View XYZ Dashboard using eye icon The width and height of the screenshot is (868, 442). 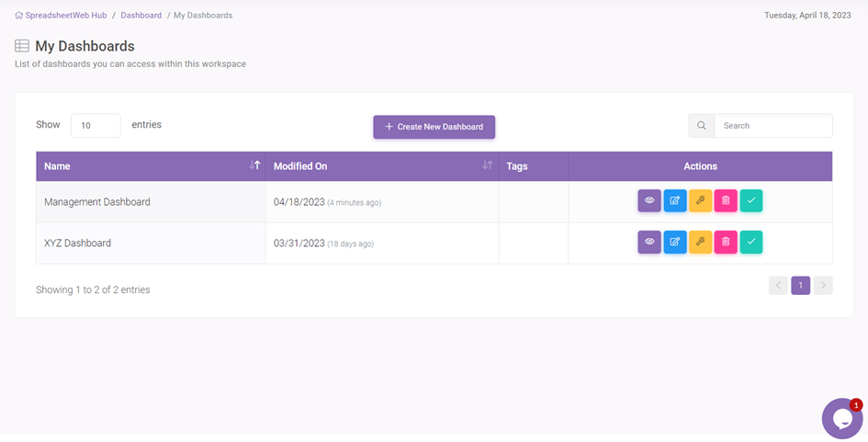(649, 242)
